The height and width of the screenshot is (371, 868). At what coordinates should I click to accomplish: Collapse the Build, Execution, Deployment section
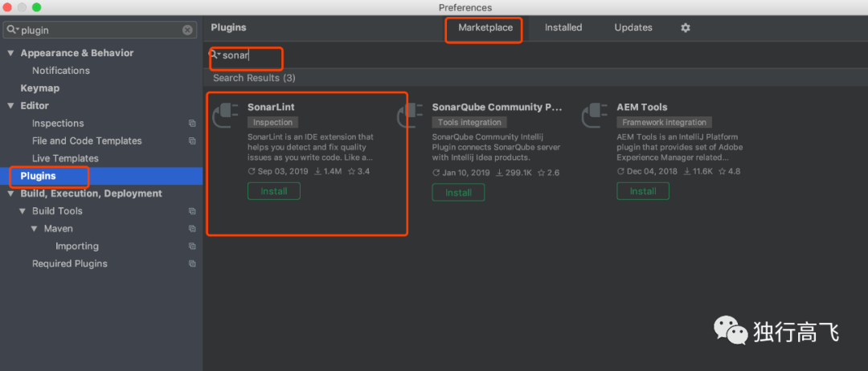coord(10,194)
